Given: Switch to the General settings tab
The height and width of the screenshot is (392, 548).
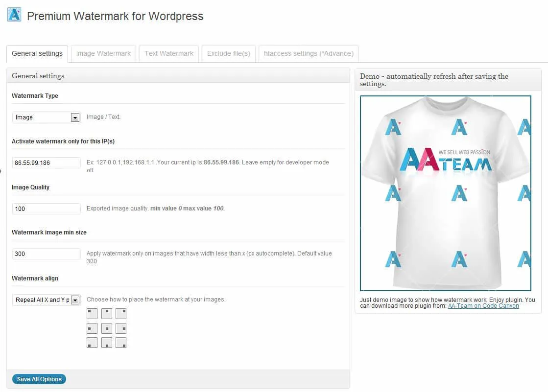Looking at the screenshot, I should (37, 53).
